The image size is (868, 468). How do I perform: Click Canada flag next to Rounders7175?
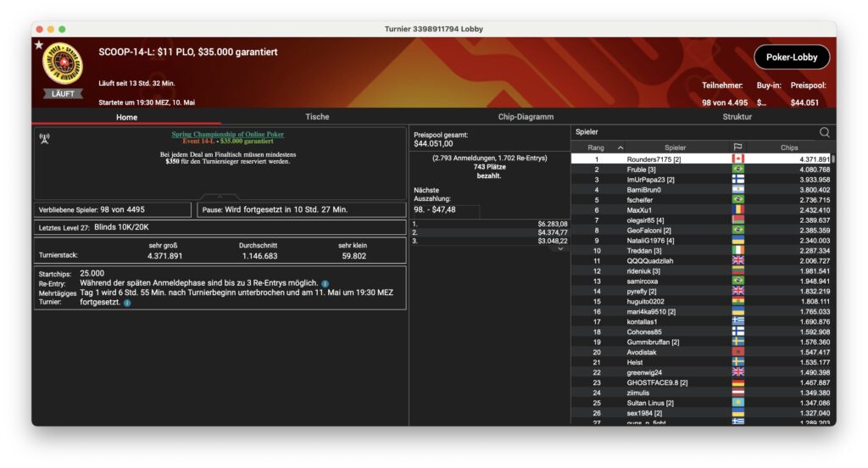[x=737, y=159]
